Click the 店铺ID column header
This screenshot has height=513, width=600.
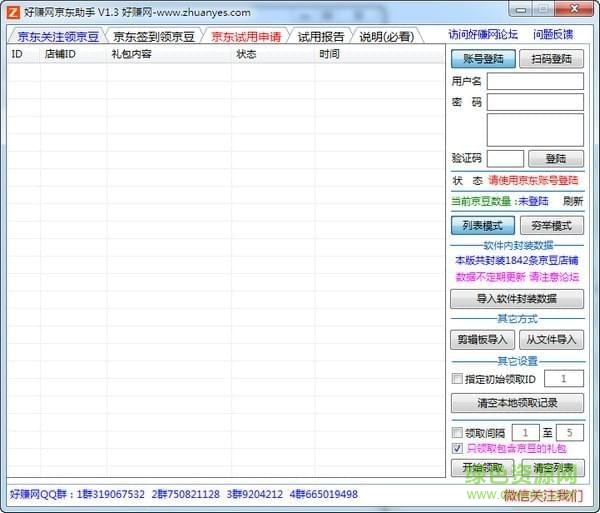pyautogui.click(x=60, y=54)
